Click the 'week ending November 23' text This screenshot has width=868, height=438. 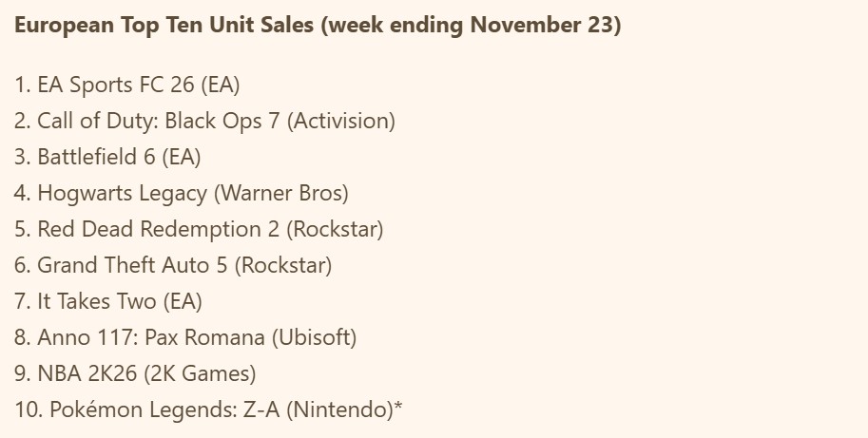pos(473,26)
